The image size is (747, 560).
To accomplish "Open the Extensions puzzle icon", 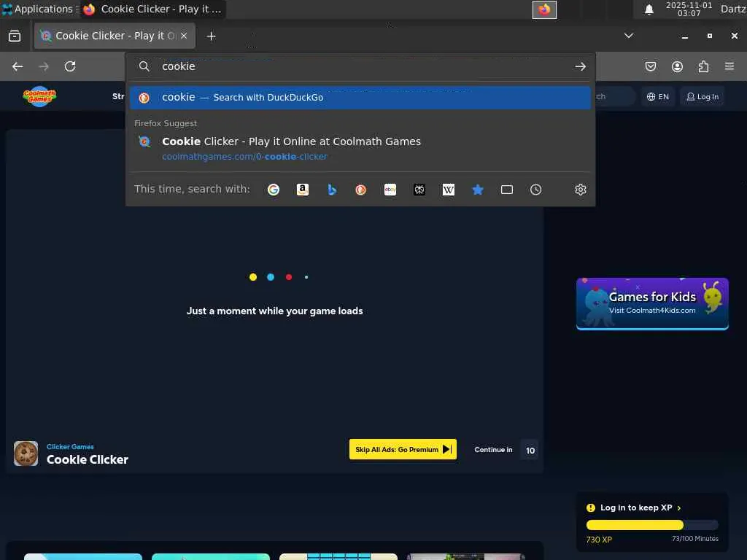I will (703, 66).
